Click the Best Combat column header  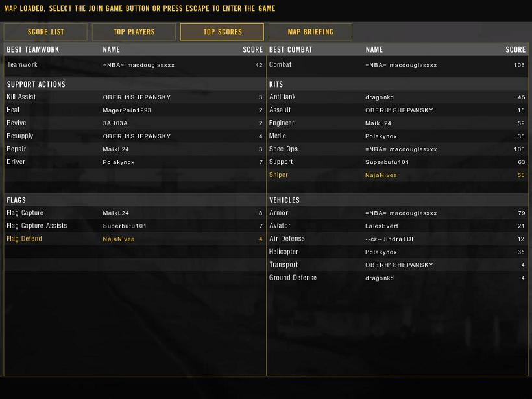click(291, 49)
